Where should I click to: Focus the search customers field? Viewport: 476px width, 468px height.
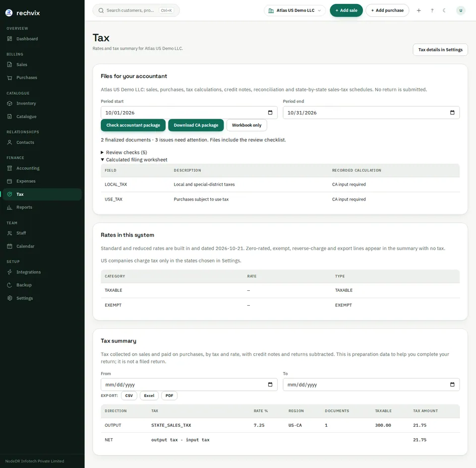point(136,10)
